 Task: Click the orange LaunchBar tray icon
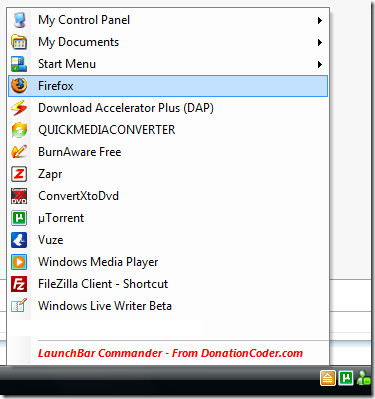pyautogui.click(x=328, y=378)
